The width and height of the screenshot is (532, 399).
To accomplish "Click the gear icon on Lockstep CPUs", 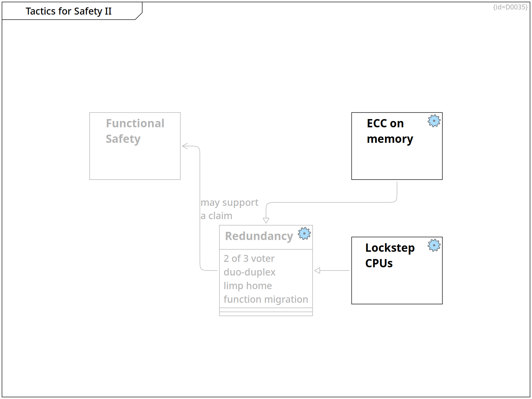I will click(434, 245).
